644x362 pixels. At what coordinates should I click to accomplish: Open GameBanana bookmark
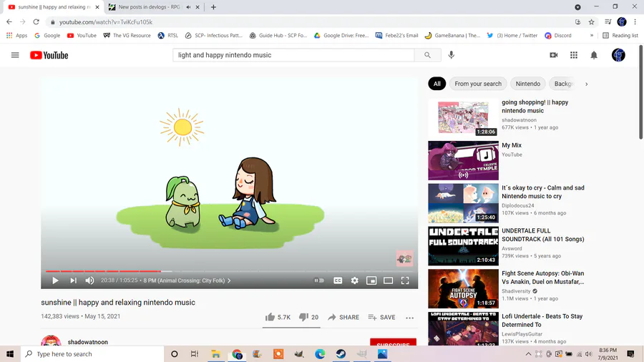click(x=452, y=36)
